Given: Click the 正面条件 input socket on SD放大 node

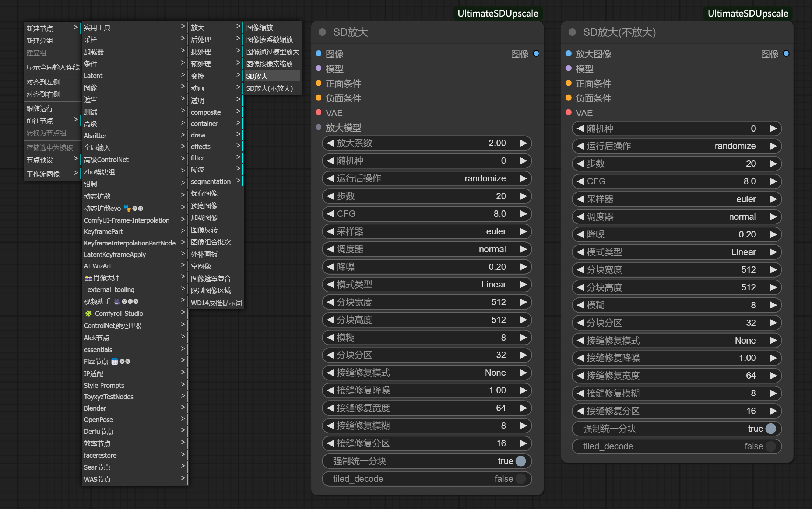Looking at the screenshot, I should coord(319,83).
